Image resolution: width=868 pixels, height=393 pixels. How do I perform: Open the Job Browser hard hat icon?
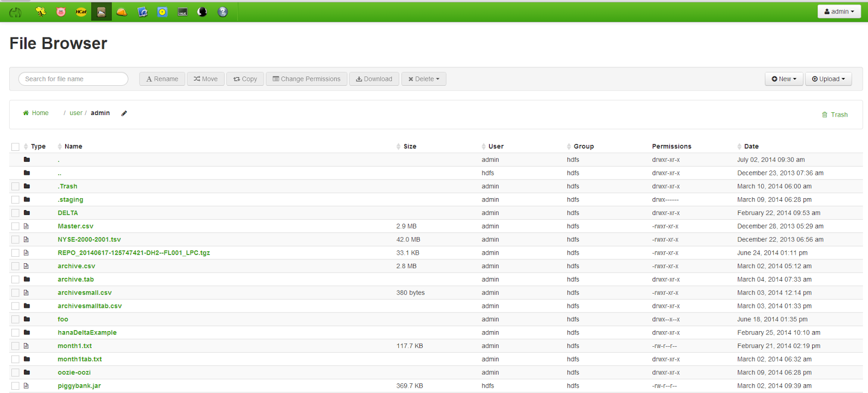[x=122, y=11]
